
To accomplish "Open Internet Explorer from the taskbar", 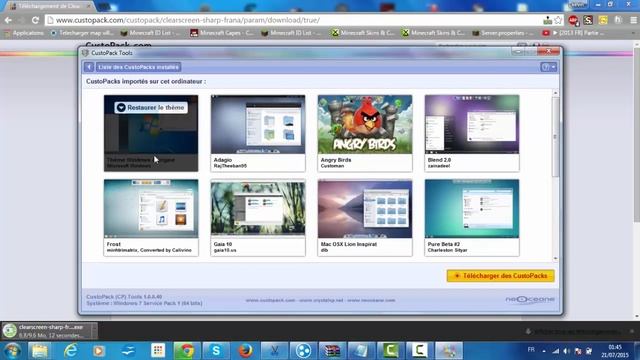I will [x=70, y=351].
